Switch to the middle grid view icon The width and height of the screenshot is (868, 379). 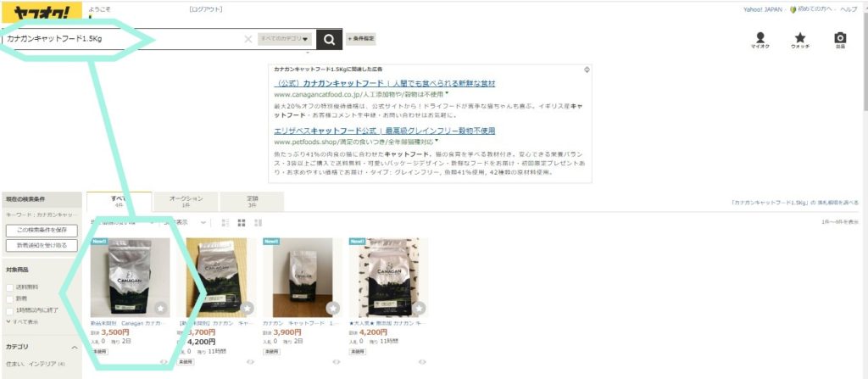242,223
